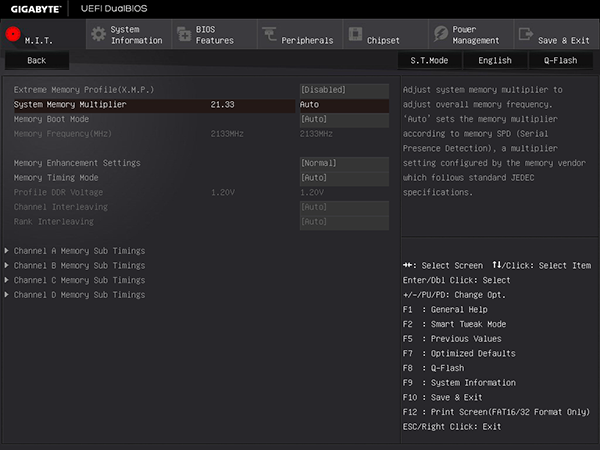600x450 pixels.
Task: Click Rank Interleaving label
Action: [54, 222]
